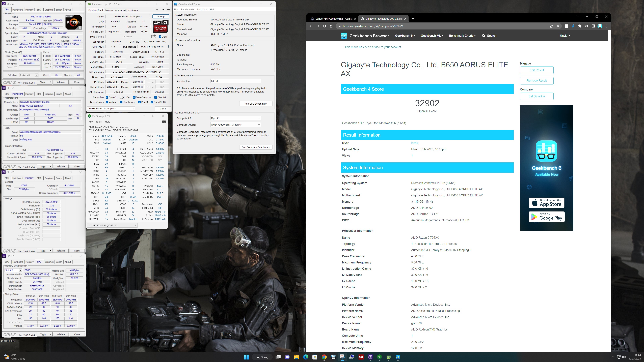Click ZenTimings screenshot camera icon
Viewport: 644px width, 362px height.
click(x=164, y=122)
